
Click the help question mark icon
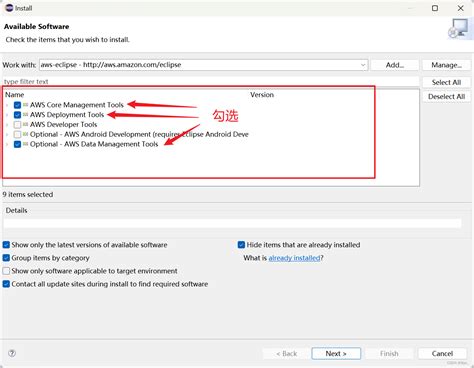point(12,353)
